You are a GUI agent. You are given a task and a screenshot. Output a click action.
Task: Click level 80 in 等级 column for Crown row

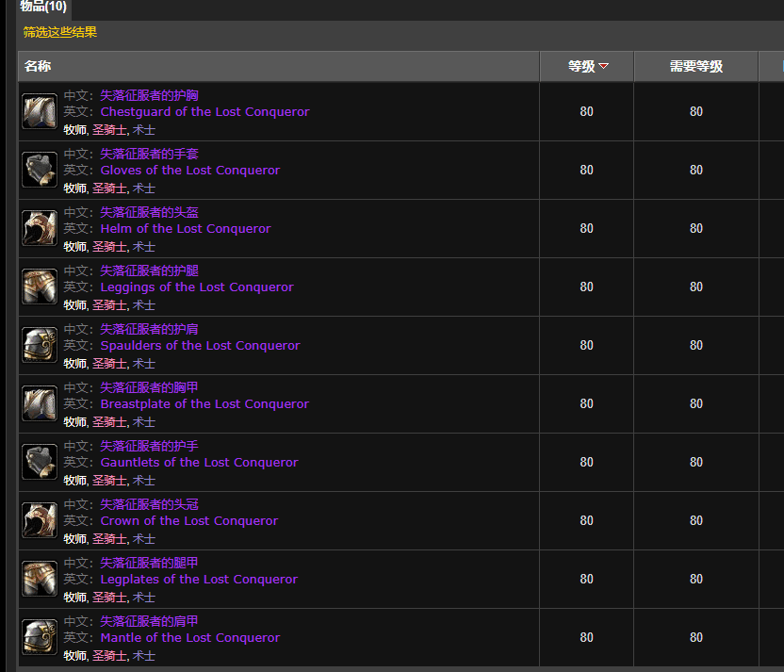click(x=586, y=521)
